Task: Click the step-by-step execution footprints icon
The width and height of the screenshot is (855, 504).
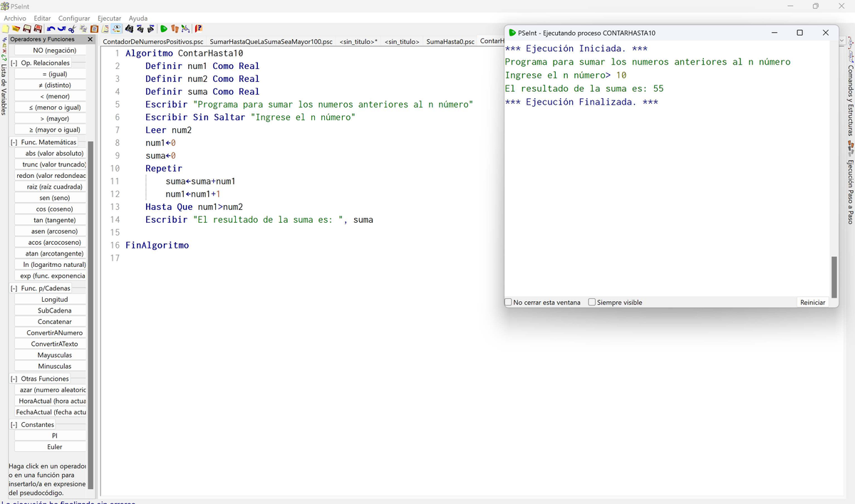Action: (175, 29)
